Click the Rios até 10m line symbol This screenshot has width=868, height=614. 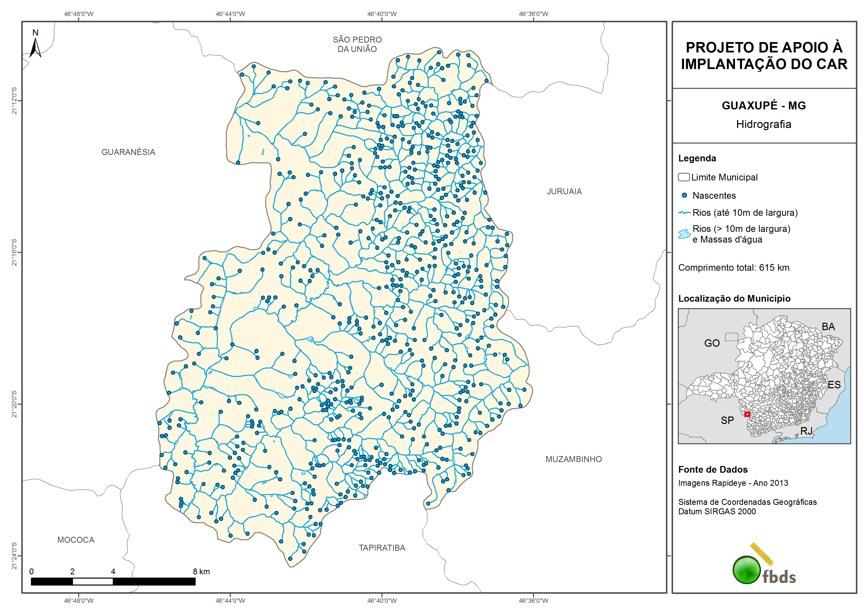(x=685, y=213)
